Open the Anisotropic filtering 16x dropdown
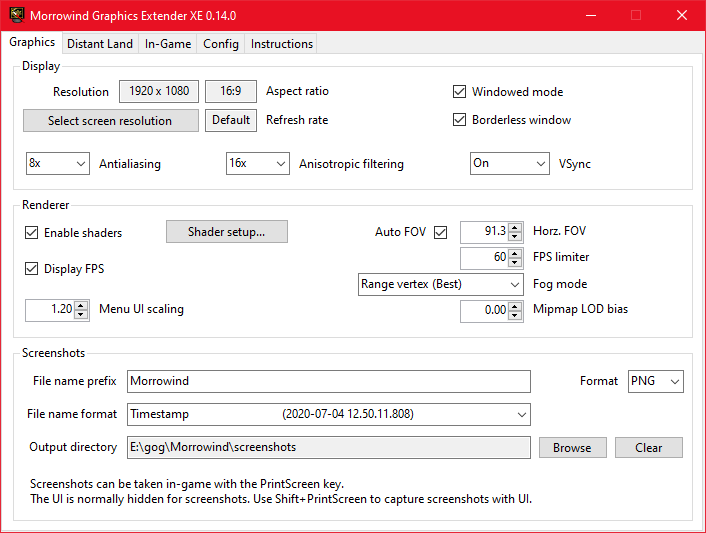 coord(258,163)
